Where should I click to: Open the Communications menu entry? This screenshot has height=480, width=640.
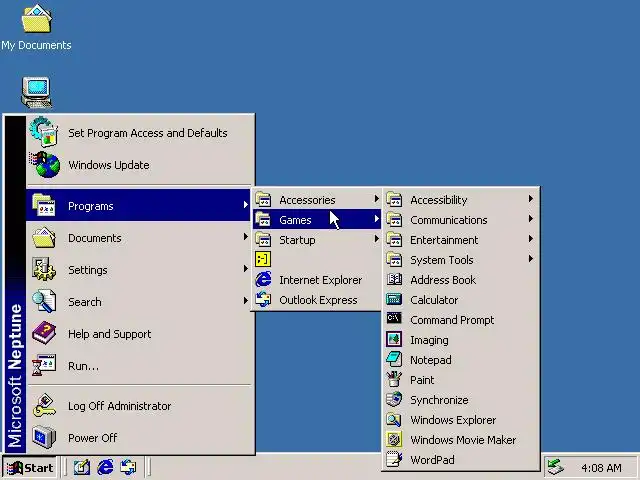pyautogui.click(x=460, y=220)
